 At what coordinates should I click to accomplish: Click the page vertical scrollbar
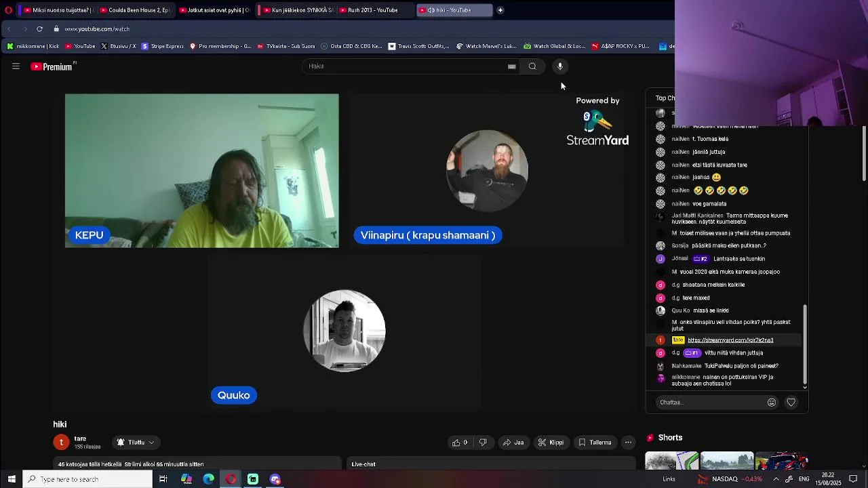pos(863,153)
